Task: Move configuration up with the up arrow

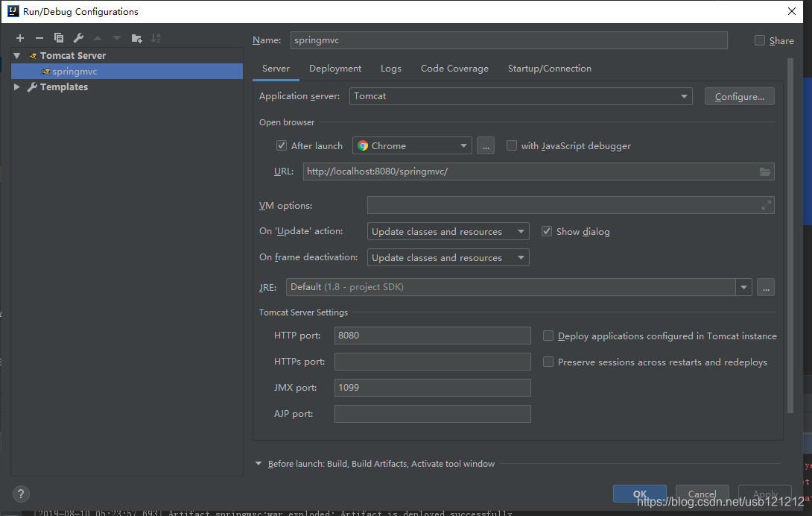Action: 98,38
